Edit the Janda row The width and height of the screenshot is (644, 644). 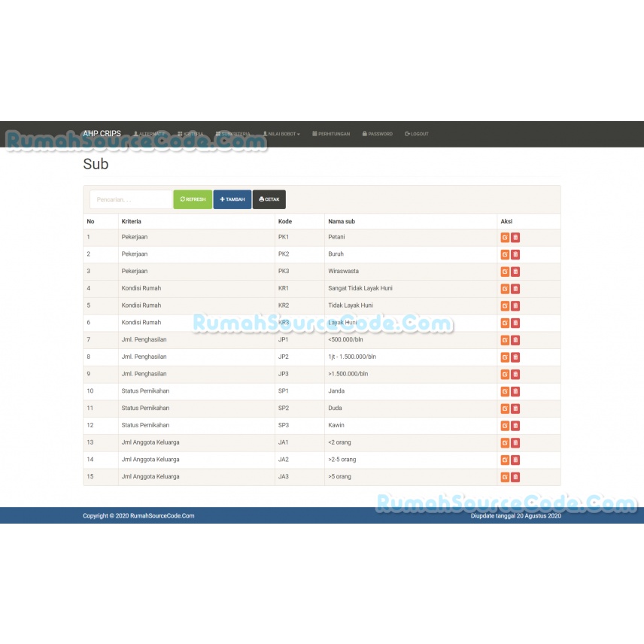505,391
